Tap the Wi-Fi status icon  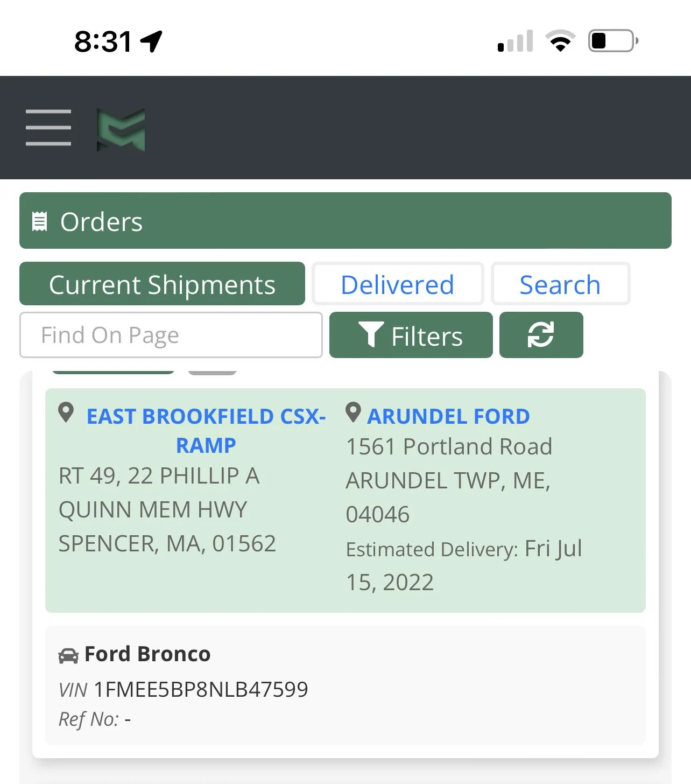coord(560,41)
